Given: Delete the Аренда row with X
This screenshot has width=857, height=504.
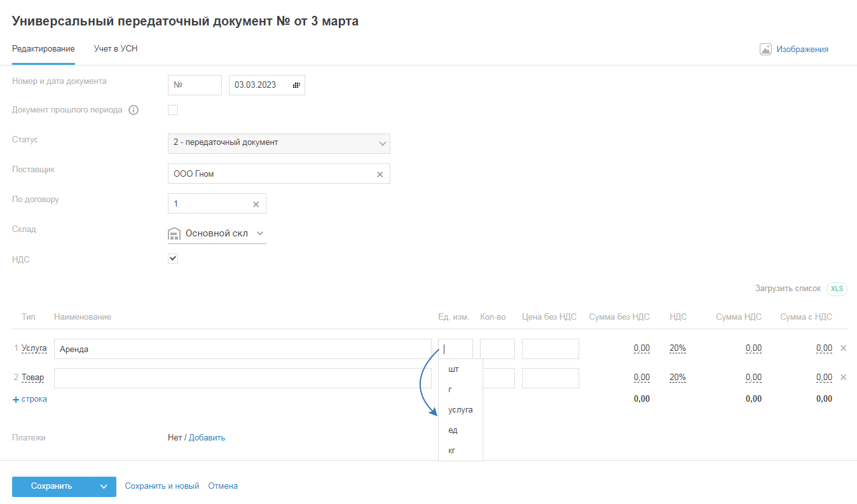Looking at the screenshot, I should pos(844,348).
